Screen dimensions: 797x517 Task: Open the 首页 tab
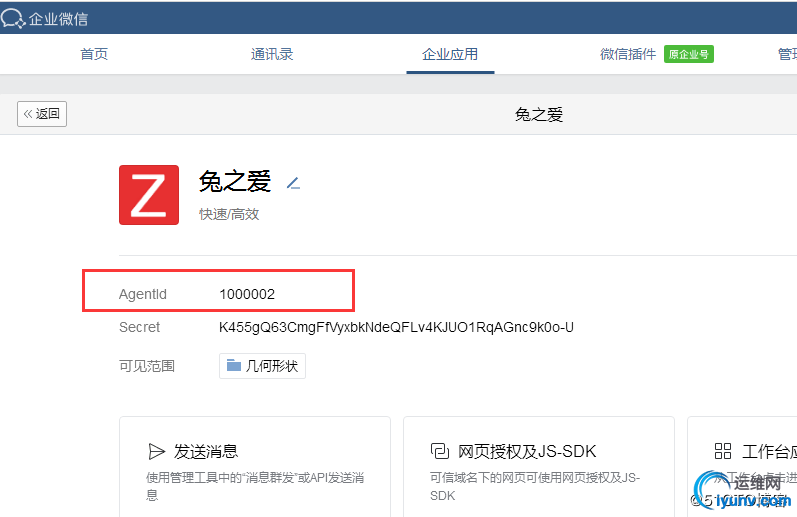tap(94, 54)
